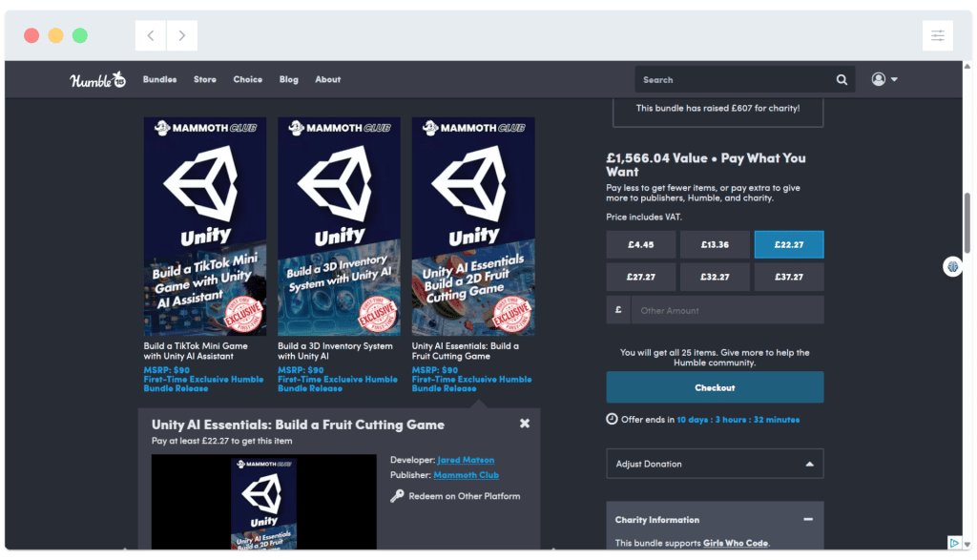The width and height of the screenshot is (977, 560).
Task: Click the title Build a 3D Inventory System with Unity AI
Action: pos(335,351)
